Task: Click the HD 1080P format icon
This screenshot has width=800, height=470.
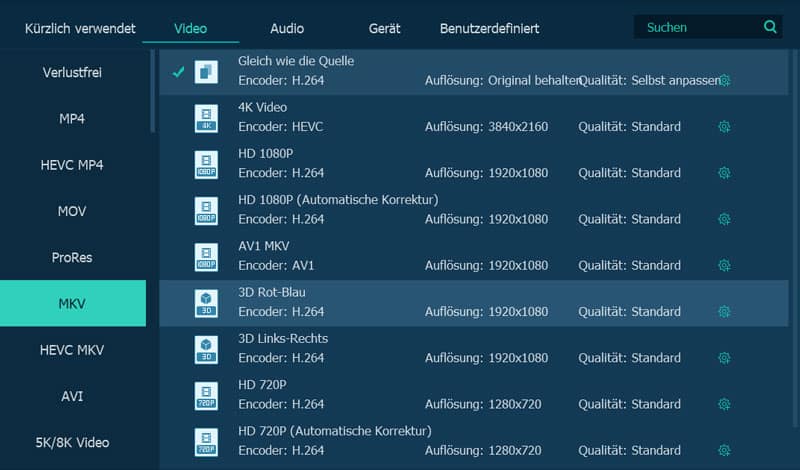Action: coord(206,165)
